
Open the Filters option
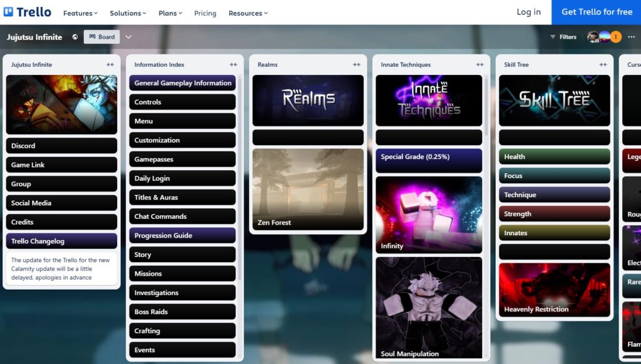tap(563, 37)
